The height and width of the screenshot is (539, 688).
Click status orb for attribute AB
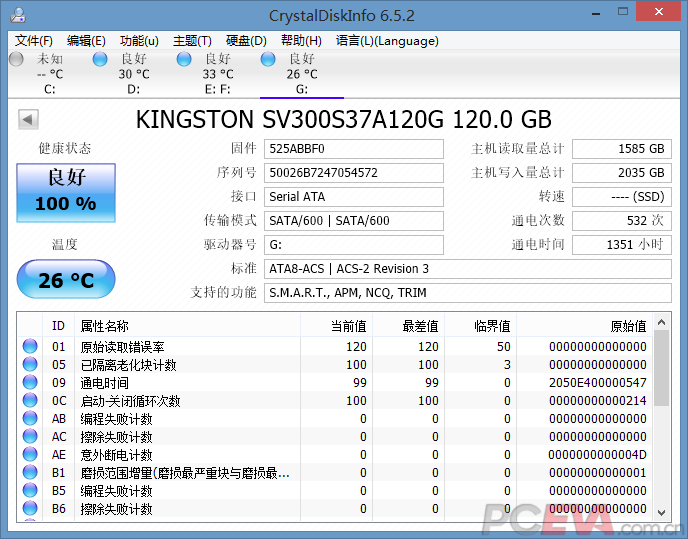coord(30,418)
